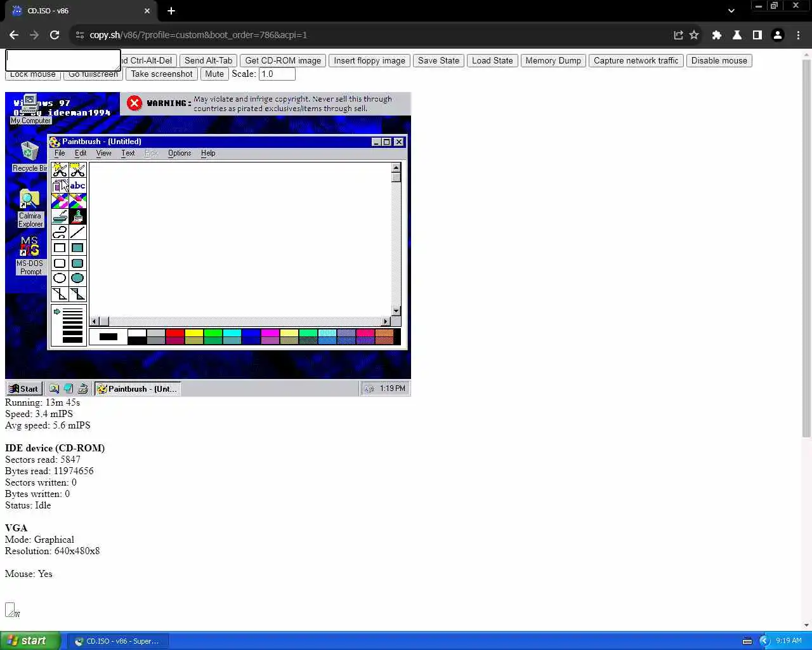Open Paintbrush View menu
This screenshot has width=812, height=650.
[x=103, y=153]
